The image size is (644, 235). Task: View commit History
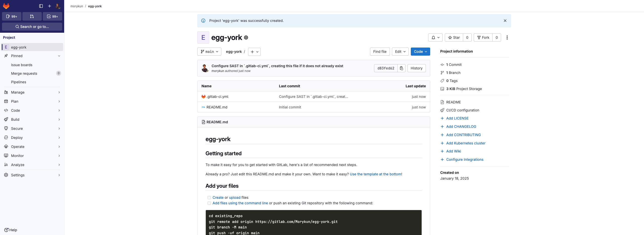416,68
